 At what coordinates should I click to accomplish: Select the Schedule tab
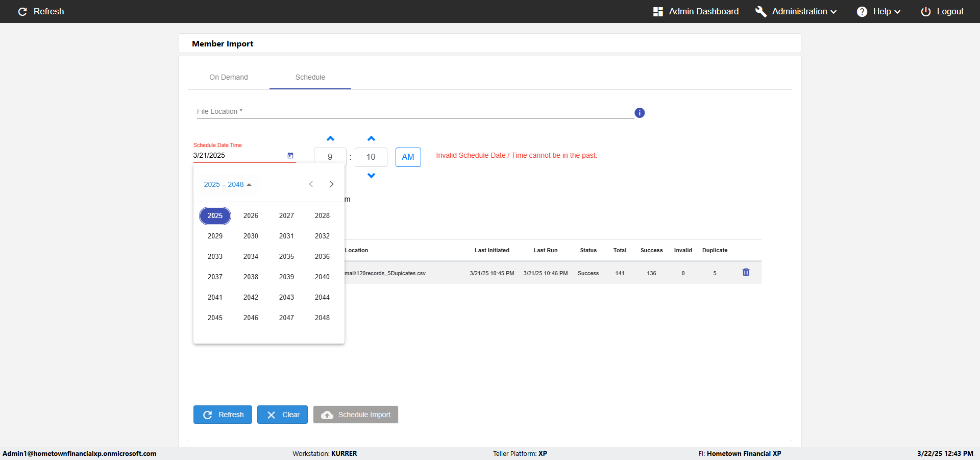pyautogui.click(x=310, y=77)
